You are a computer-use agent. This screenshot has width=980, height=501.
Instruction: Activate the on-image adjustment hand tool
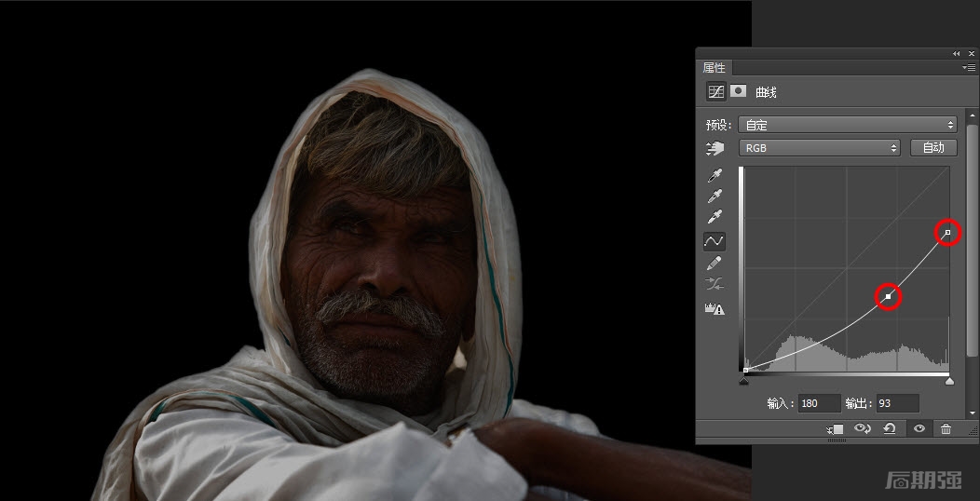[715, 149]
